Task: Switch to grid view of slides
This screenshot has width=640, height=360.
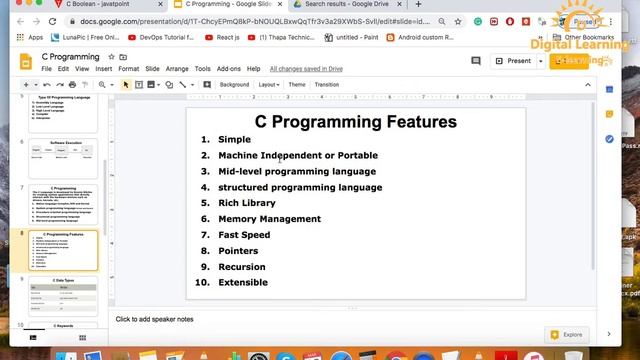Action: [x=82, y=338]
